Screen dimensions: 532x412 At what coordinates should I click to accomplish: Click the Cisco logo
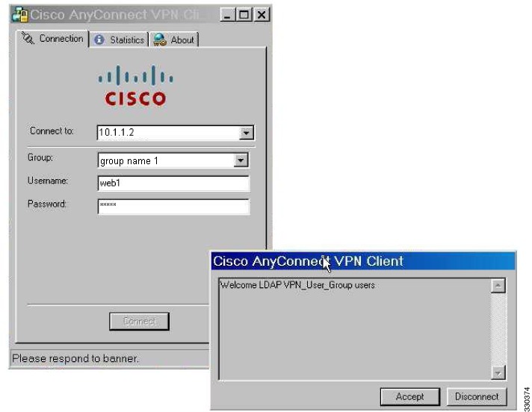pyautogui.click(x=135, y=86)
